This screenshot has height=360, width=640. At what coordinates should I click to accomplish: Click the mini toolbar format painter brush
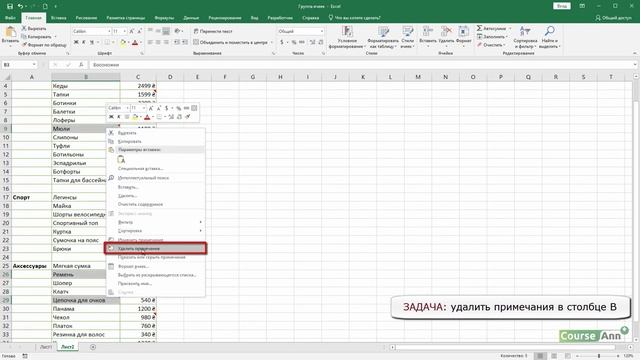click(188, 117)
